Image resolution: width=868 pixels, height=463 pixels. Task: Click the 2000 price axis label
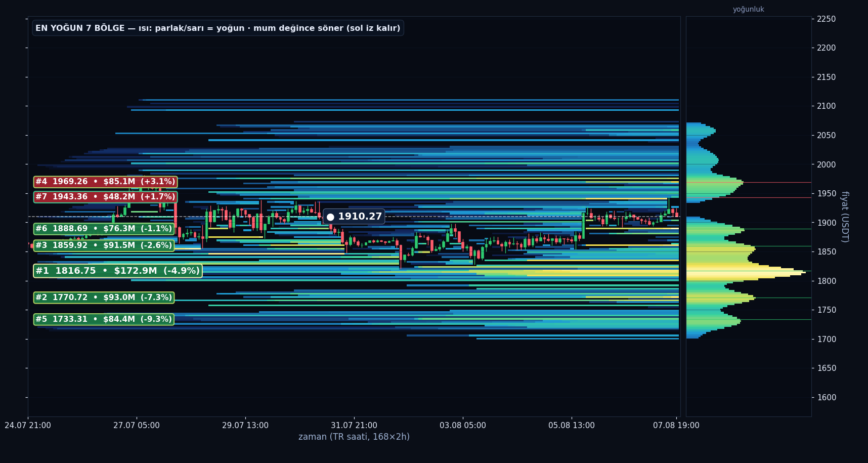tap(827, 164)
